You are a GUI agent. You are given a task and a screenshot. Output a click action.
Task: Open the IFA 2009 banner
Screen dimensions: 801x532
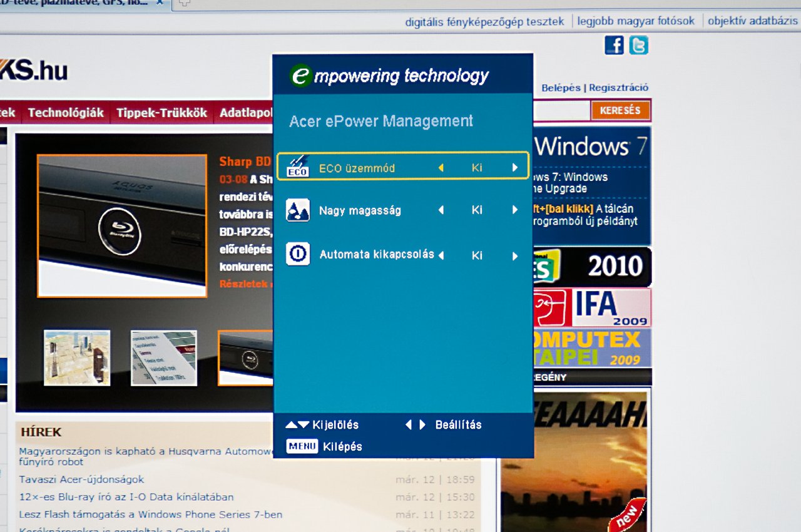point(591,307)
